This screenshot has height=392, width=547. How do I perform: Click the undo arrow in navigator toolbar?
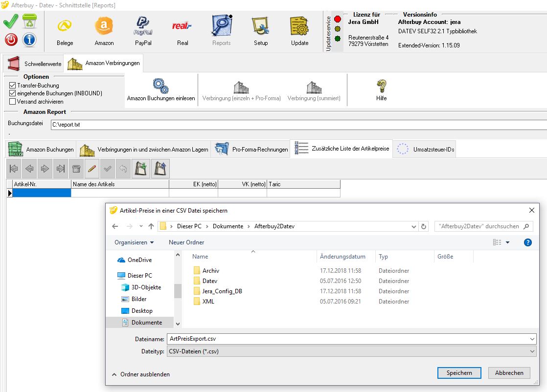click(x=123, y=169)
